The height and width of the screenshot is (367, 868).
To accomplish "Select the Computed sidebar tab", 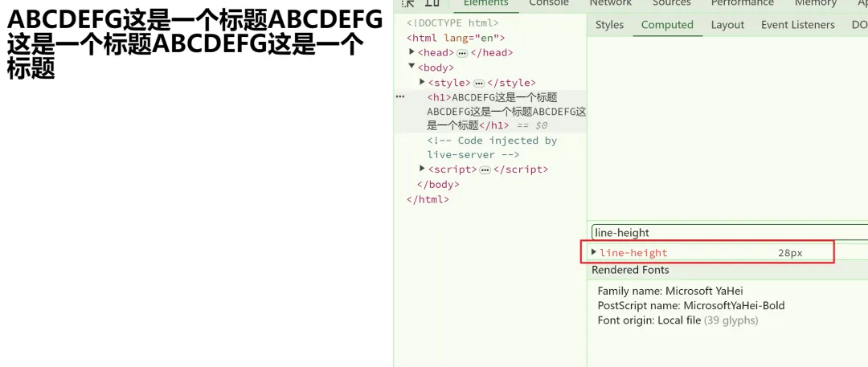I will click(667, 25).
